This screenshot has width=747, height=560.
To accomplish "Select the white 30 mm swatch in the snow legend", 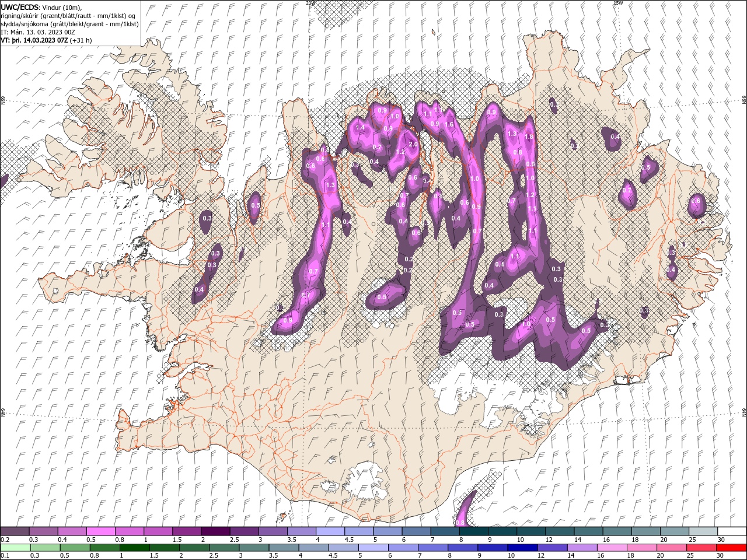I will point(732,531).
